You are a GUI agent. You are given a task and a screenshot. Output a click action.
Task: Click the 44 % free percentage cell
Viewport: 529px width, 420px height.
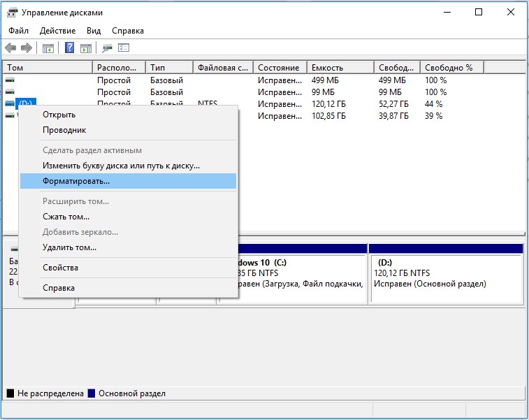(x=433, y=104)
